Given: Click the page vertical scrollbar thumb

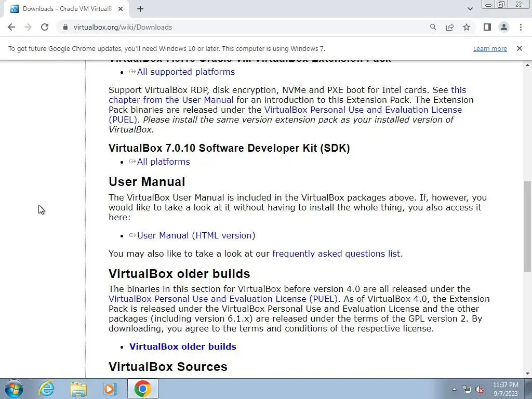Looking at the screenshot, I should click(x=527, y=227).
